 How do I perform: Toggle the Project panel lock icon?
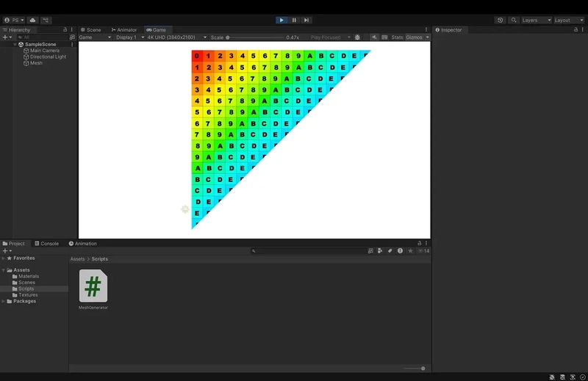pyautogui.click(x=419, y=244)
